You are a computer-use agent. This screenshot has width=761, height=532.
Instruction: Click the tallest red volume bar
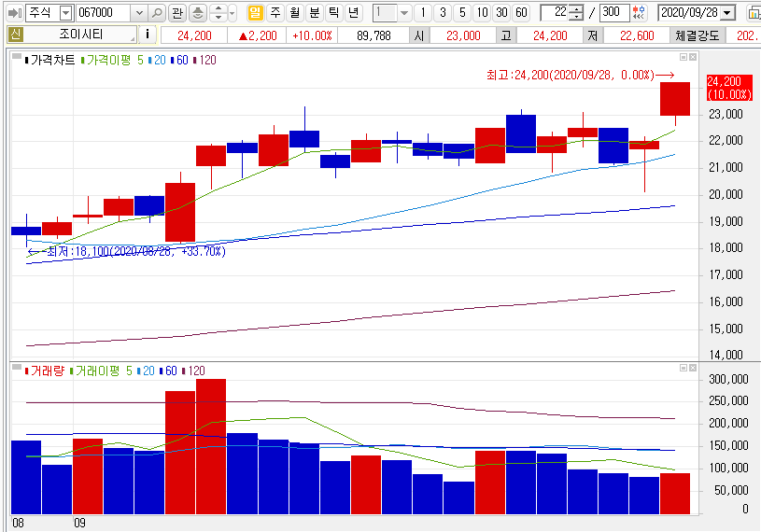click(211, 447)
